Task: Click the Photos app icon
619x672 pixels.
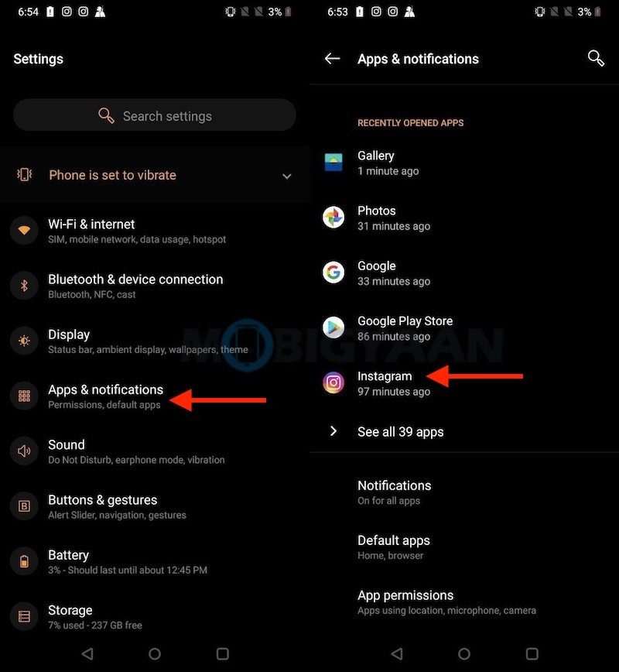Action: 333,218
